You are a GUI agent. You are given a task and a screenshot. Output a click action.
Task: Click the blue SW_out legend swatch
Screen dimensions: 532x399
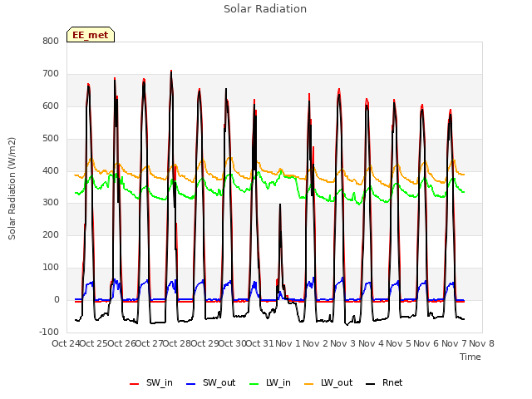[x=191, y=384]
